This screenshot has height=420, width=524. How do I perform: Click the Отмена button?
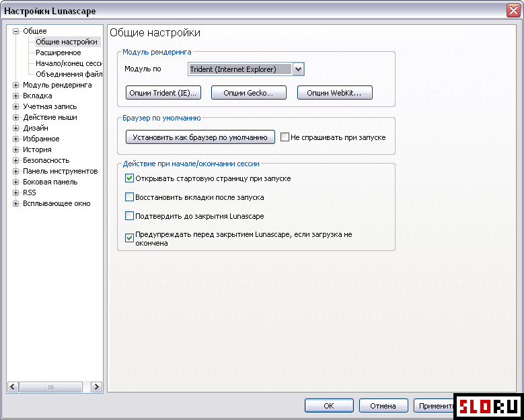pos(383,406)
